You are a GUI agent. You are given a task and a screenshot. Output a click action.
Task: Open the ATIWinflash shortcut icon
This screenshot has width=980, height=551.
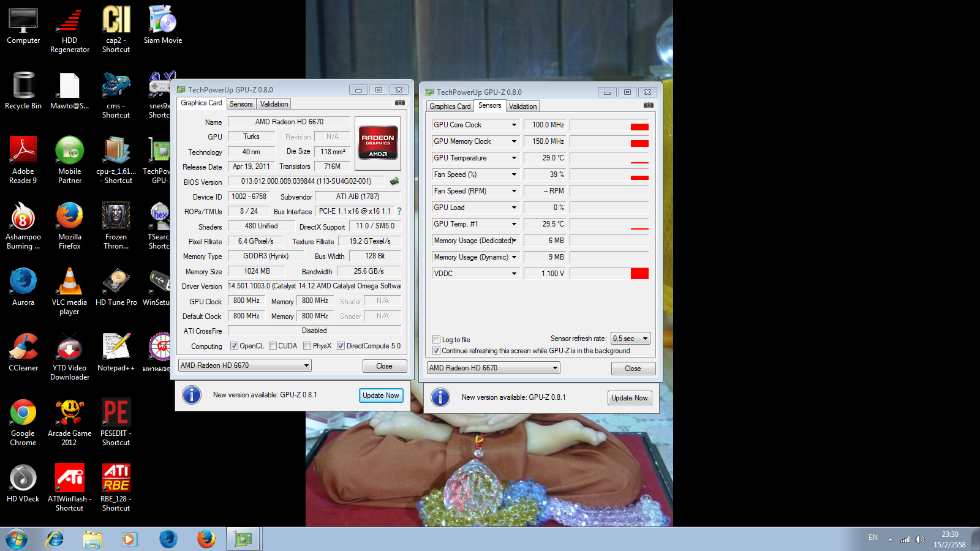pyautogui.click(x=70, y=488)
